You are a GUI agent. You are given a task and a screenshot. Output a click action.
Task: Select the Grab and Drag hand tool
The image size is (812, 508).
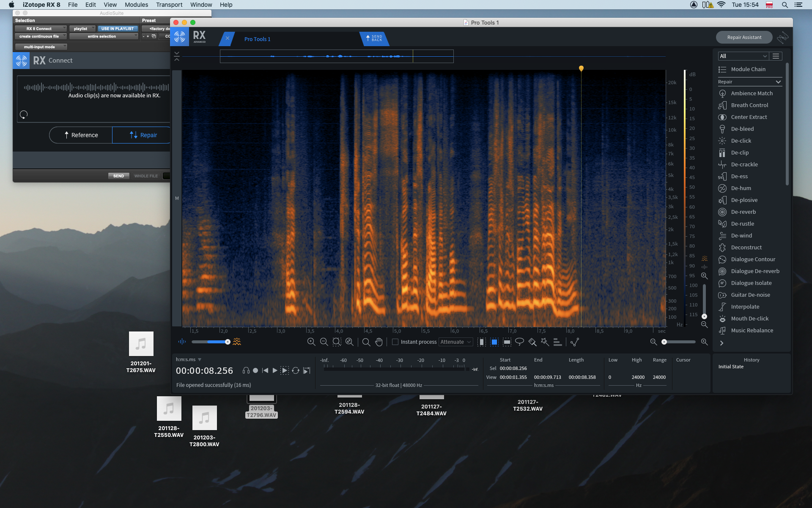pyautogui.click(x=379, y=342)
